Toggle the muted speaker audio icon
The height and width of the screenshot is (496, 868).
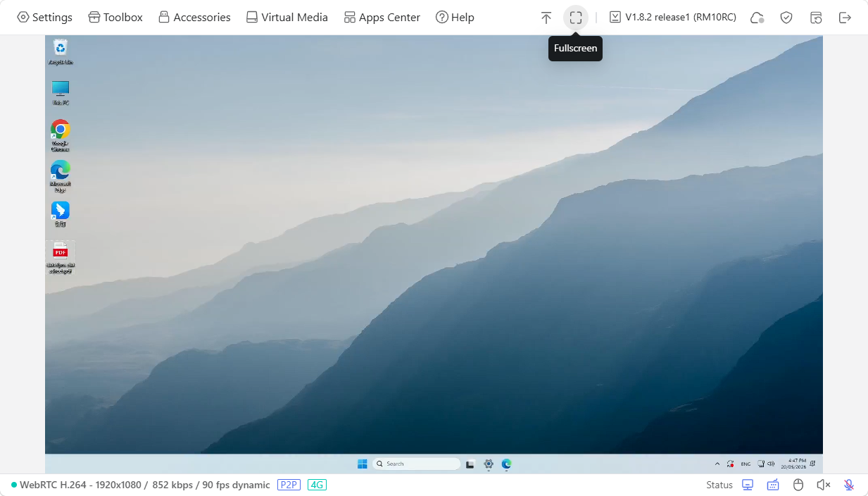pos(824,485)
